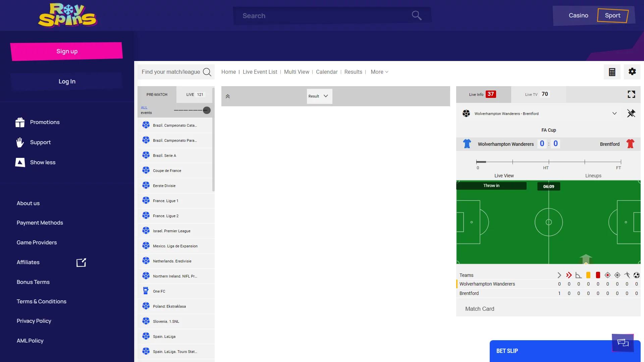Click the corner kick stats icon
This screenshot has width=644, height=362.
(x=579, y=275)
